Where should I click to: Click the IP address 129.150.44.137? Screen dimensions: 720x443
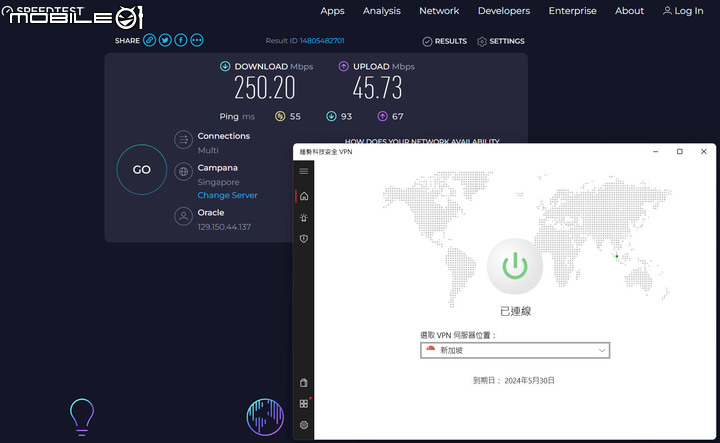[x=224, y=227]
